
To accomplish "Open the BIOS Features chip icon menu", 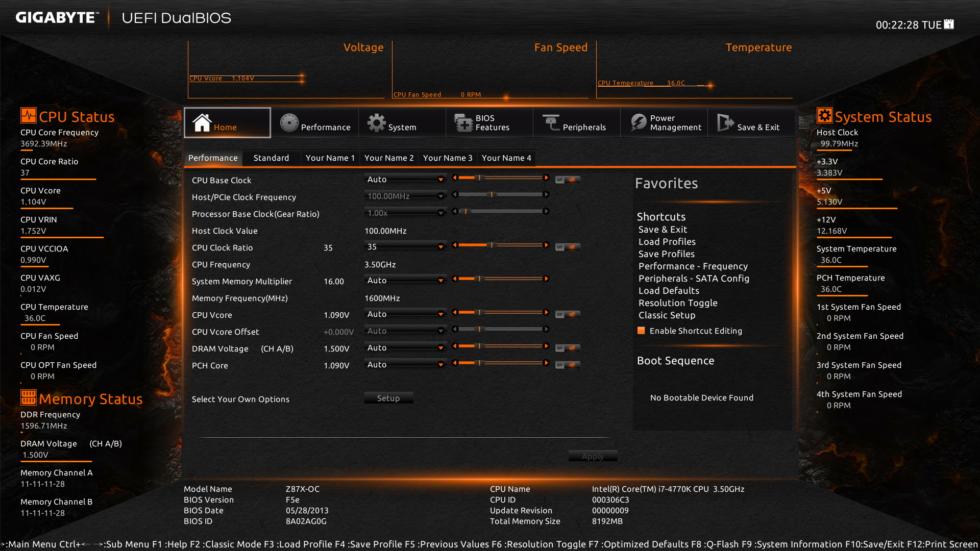I will tap(463, 122).
